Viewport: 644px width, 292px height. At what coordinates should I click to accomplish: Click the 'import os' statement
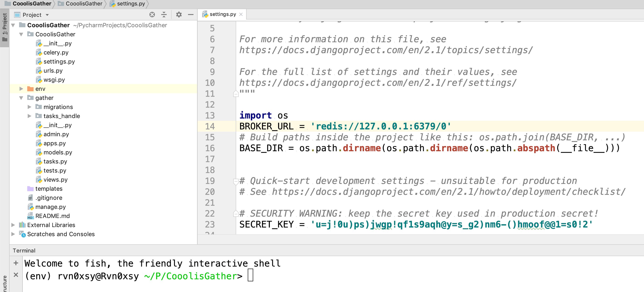click(x=263, y=116)
